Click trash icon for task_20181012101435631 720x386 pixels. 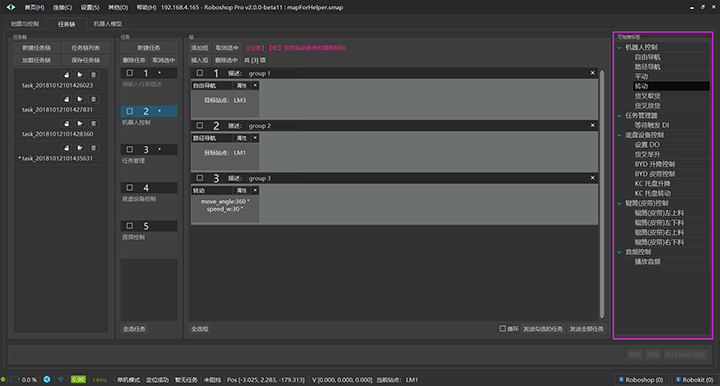click(x=94, y=148)
